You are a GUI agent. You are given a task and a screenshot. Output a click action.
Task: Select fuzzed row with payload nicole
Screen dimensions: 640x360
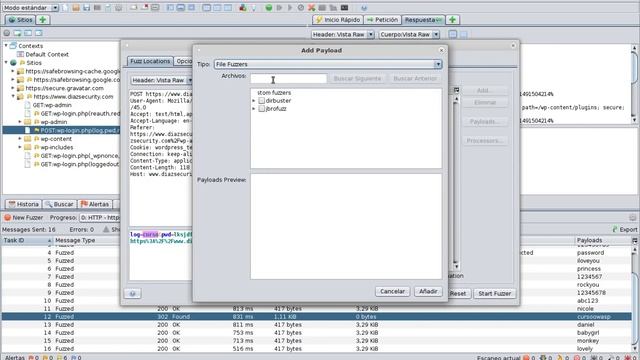coord(317,309)
